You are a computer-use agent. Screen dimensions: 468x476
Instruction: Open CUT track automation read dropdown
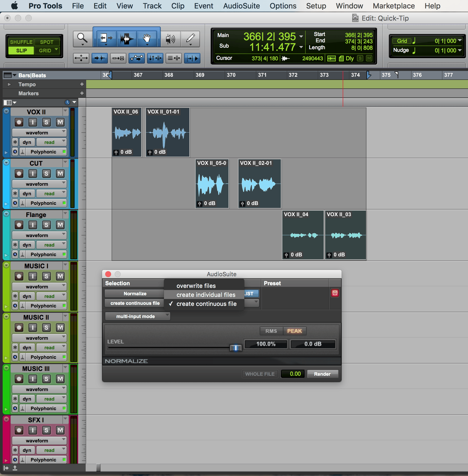51,193
